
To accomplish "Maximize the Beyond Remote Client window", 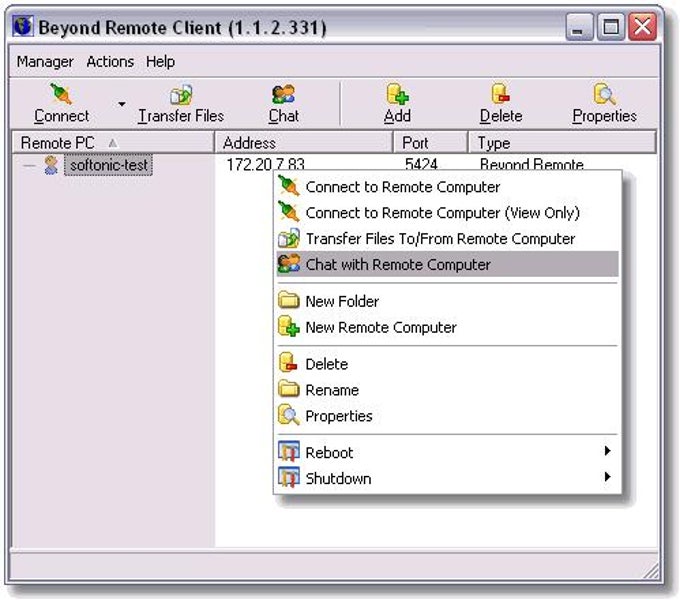I will point(611,27).
